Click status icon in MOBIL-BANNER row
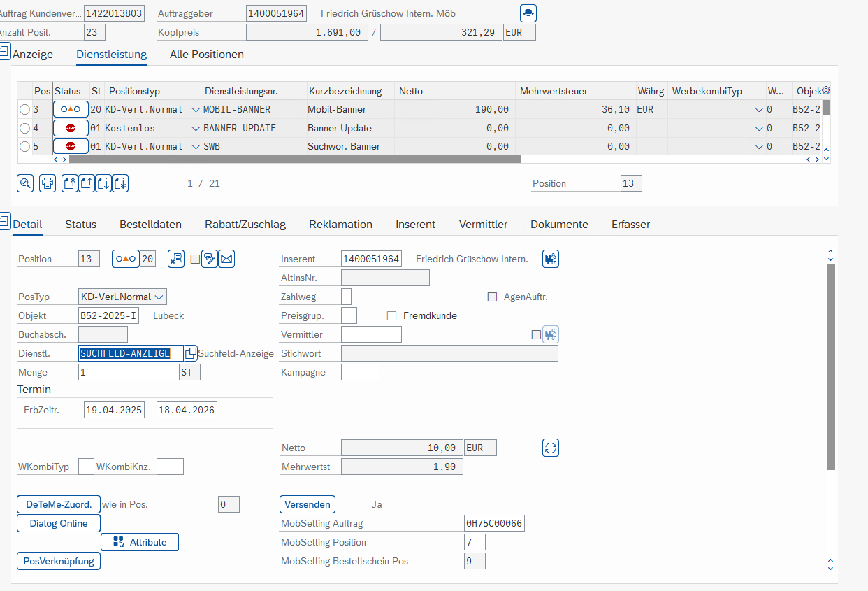The width and height of the screenshot is (868, 591). [71, 109]
